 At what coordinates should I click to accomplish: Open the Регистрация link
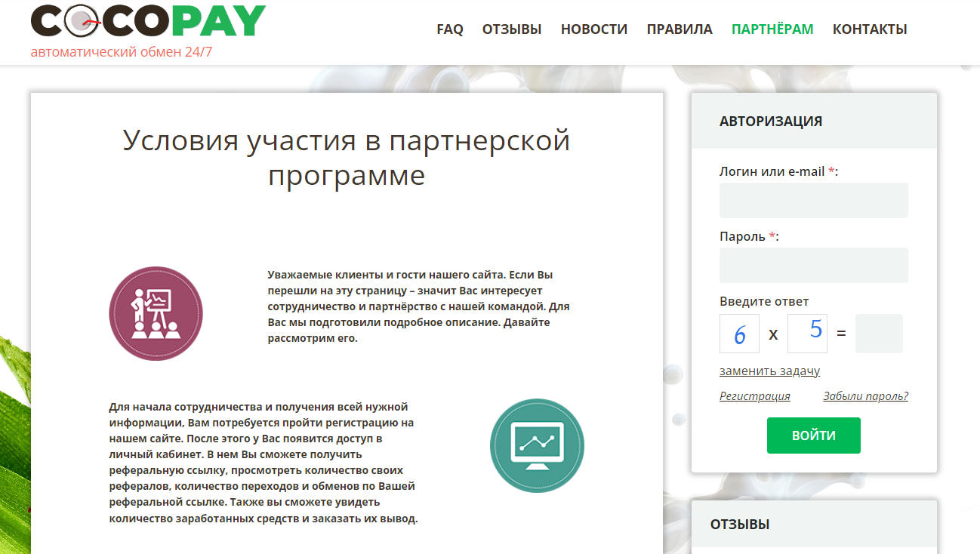[x=755, y=396]
